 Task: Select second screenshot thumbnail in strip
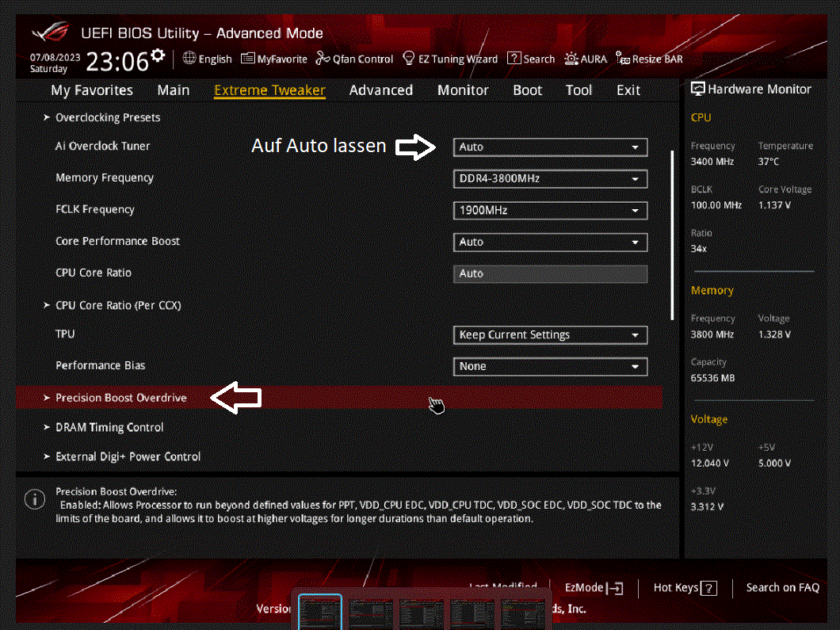tap(371, 614)
